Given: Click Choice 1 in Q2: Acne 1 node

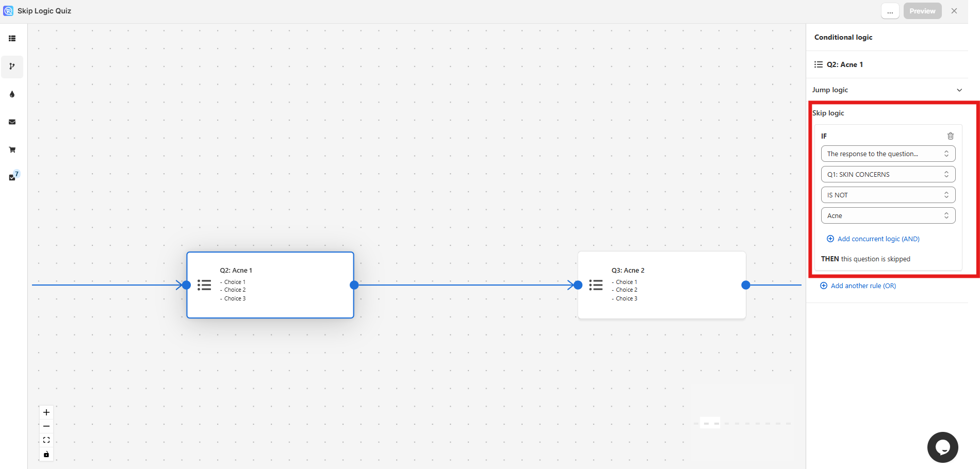Looking at the screenshot, I should (x=235, y=282).
